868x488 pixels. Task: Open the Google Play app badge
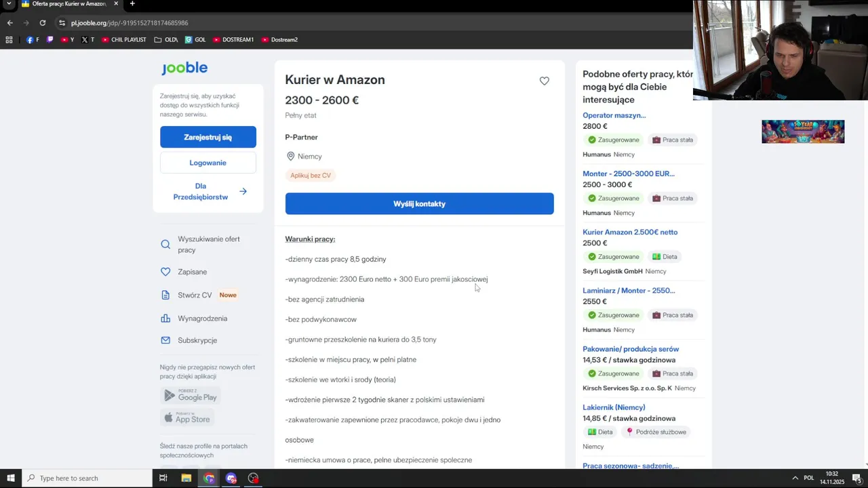(x=191, y=396)
